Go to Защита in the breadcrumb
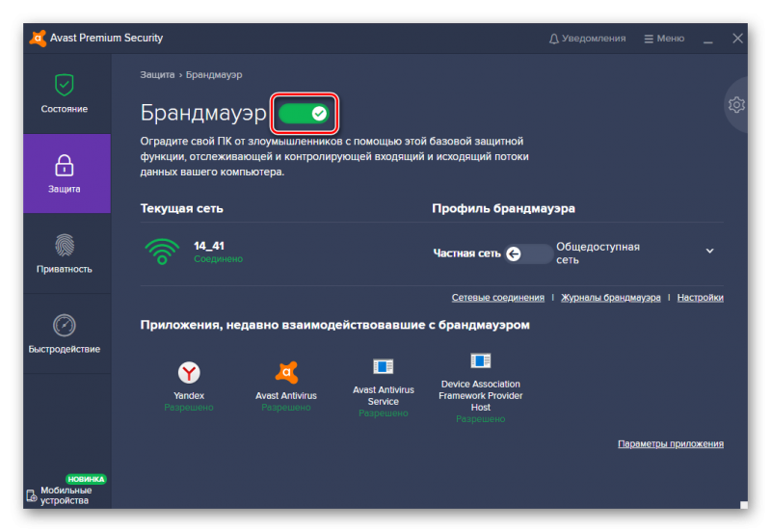The width and height of the screenshot is (771, 532). 157,75
